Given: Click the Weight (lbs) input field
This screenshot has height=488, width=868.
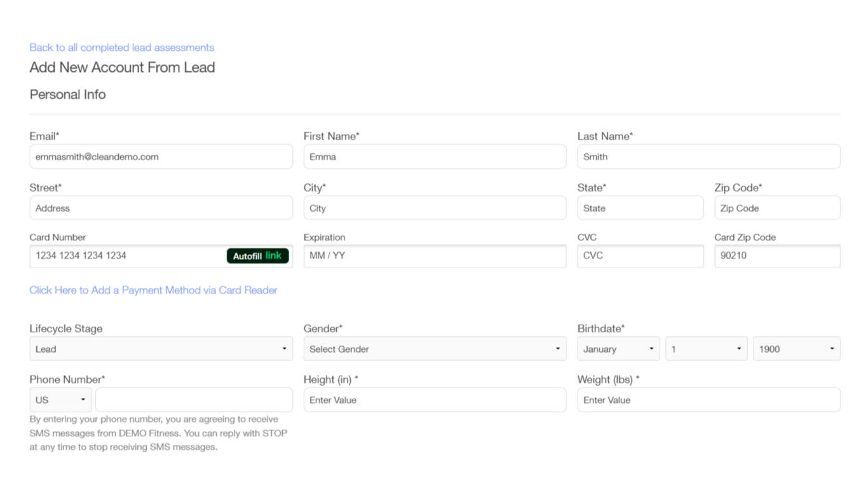Looking at the screenshot, I should [709, 400].
